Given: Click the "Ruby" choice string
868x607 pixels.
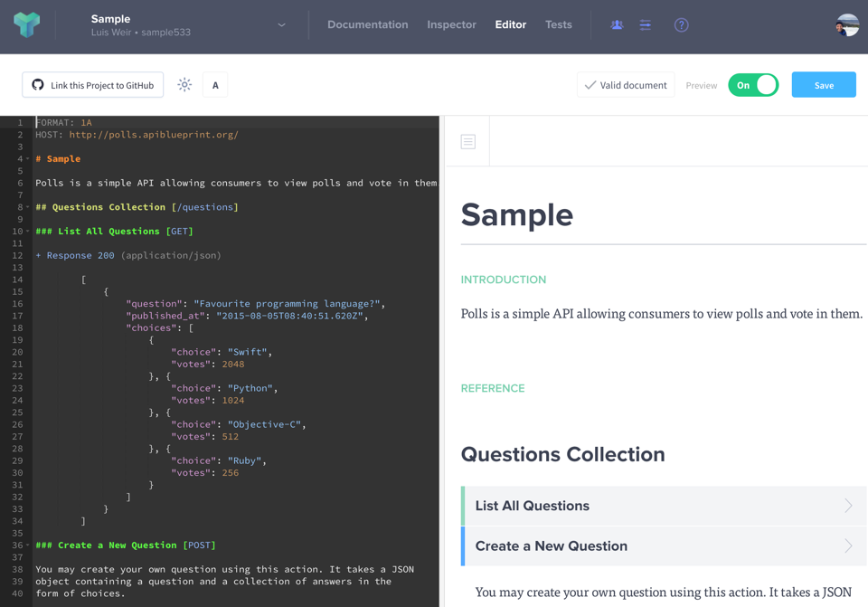Looking at the screenshot, I should (245, 460).
